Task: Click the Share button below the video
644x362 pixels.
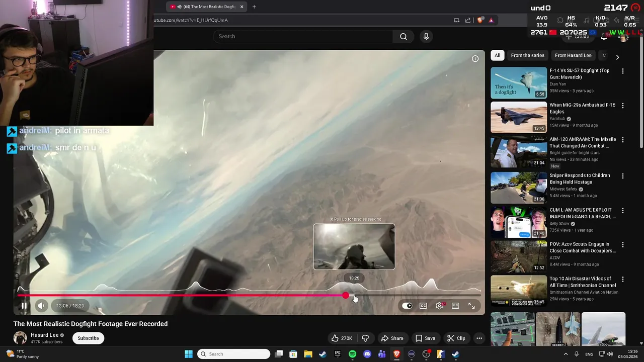Action: (392, 338)
